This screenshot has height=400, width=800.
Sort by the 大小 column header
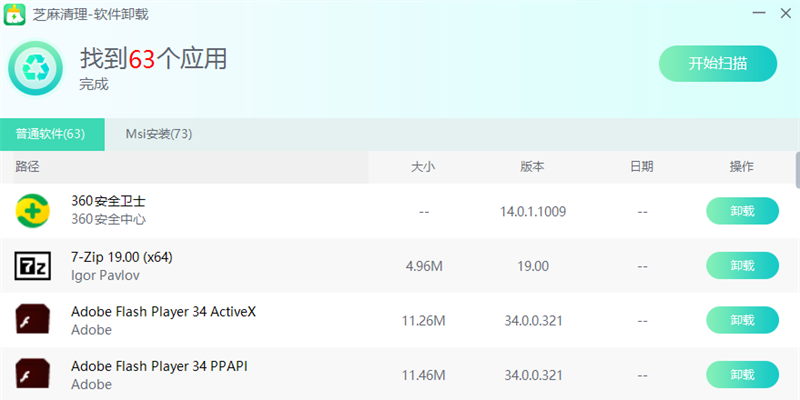click(x=424, y=167)
